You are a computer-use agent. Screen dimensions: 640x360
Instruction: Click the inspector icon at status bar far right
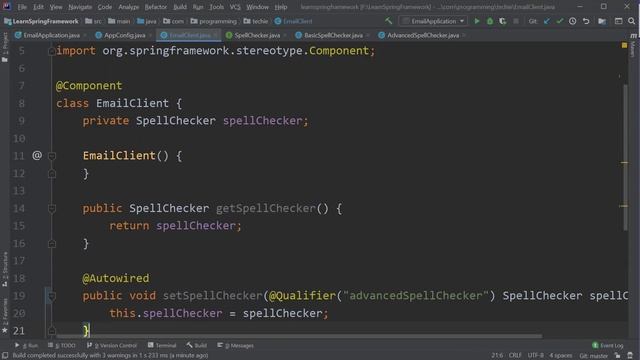(x=630, y=356)
